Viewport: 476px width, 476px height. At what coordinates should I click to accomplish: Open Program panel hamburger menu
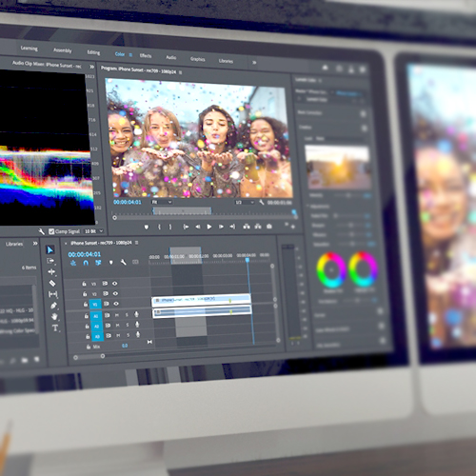pos(181,72)
